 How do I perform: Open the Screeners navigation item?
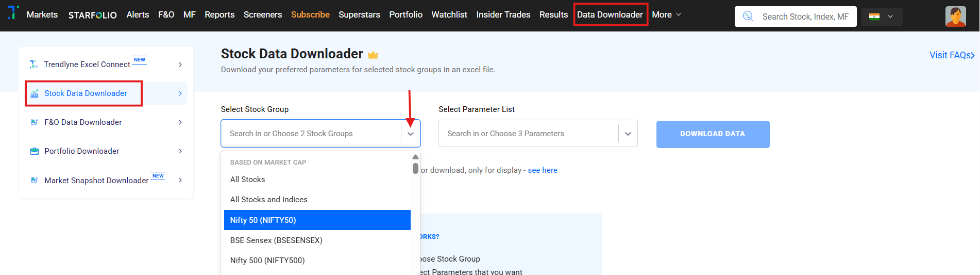(x=263, y=14)
